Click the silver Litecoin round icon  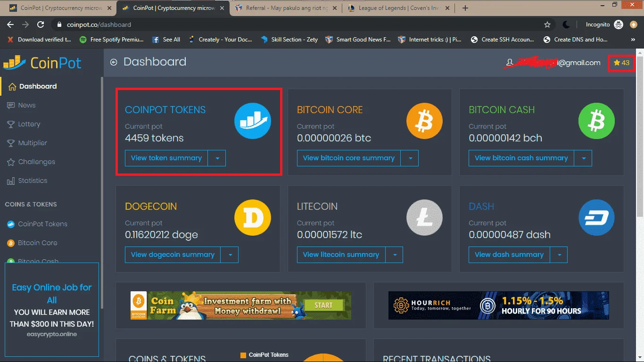(x=425, y=218)
